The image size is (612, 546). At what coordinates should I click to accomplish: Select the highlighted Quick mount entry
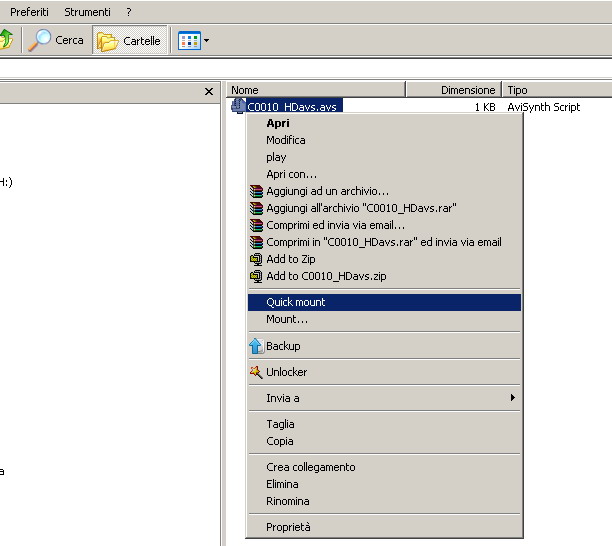tap(384, 302)
